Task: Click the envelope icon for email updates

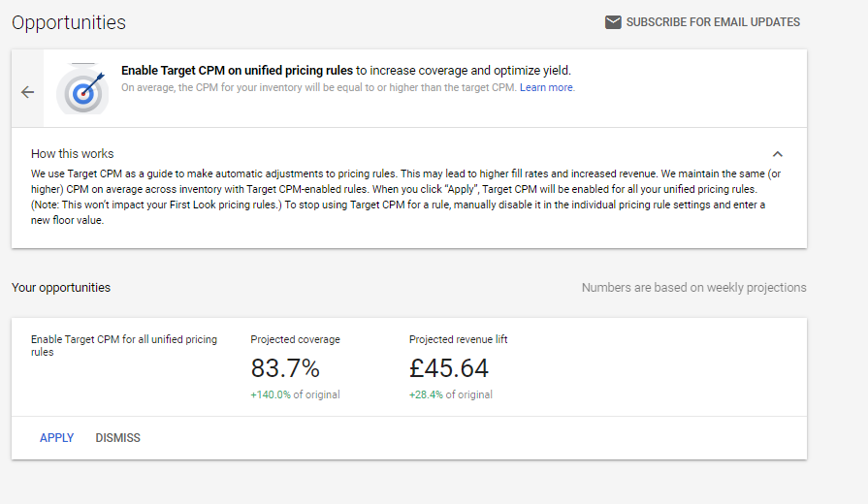Action: [x=613, y=22]
